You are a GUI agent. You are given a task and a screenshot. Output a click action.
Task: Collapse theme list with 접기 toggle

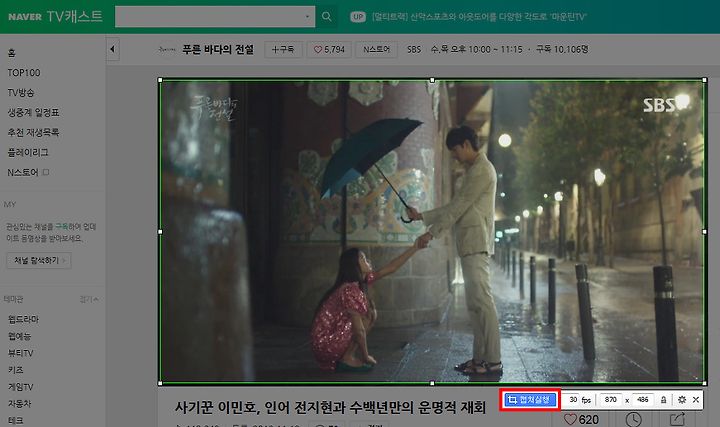pyautogui.click(x=89, y=299)
